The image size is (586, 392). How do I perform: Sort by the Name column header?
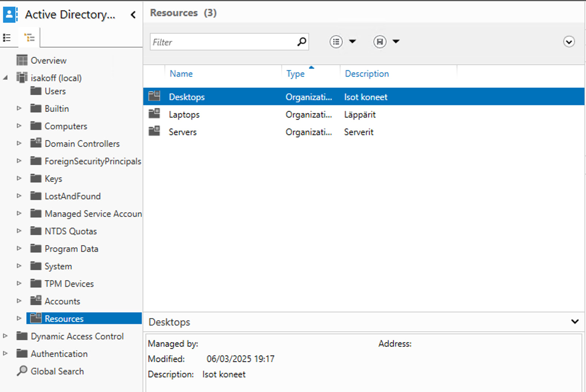click(181, 74)
